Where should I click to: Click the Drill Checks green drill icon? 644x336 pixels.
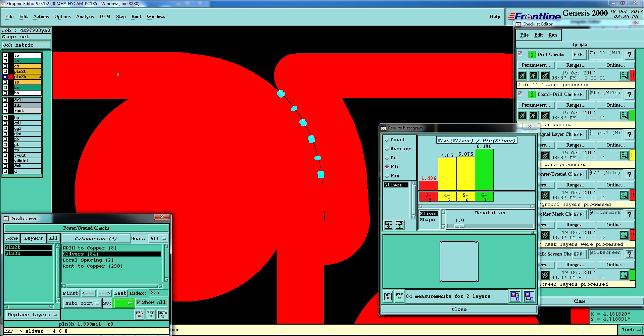(532, 55)
